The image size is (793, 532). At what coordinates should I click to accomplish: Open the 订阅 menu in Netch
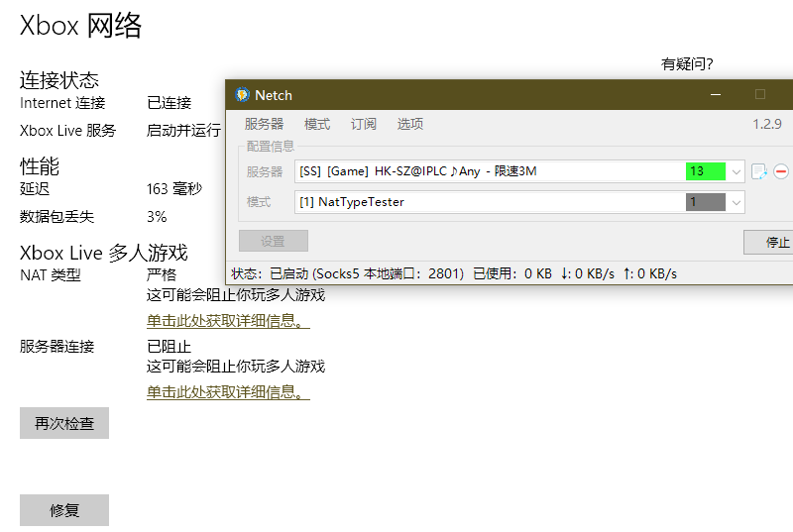point(364,124)
